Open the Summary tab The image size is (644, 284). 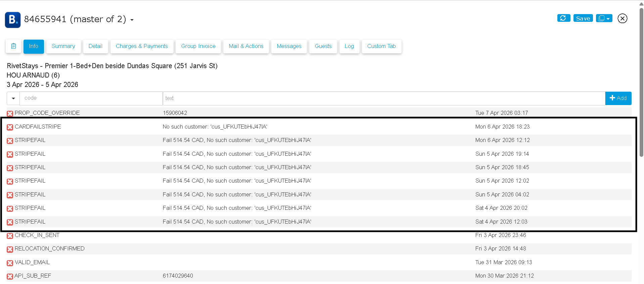[x=63, y=46]
